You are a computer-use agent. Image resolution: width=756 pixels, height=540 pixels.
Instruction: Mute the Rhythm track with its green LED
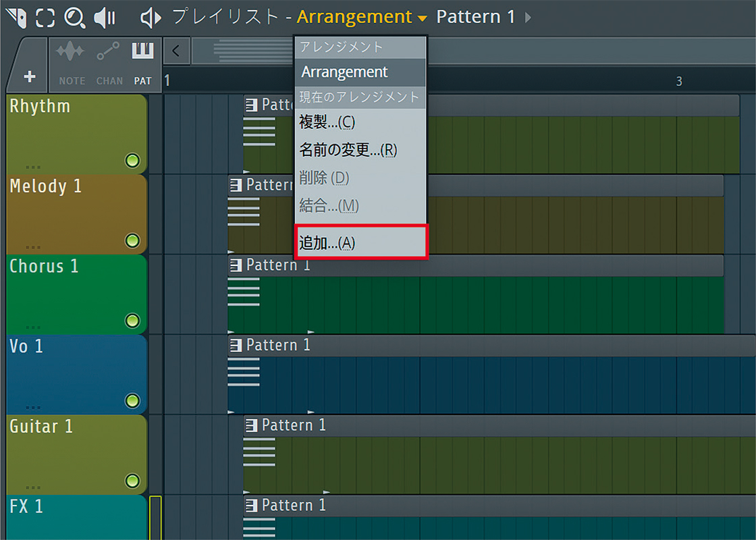[x=132, y=161]
